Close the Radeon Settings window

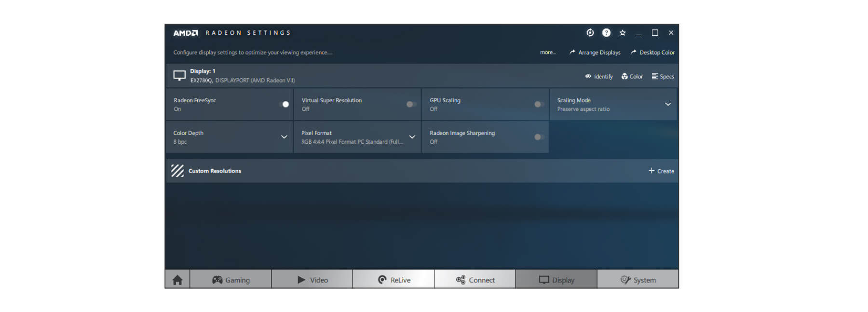tap(671, 33)
